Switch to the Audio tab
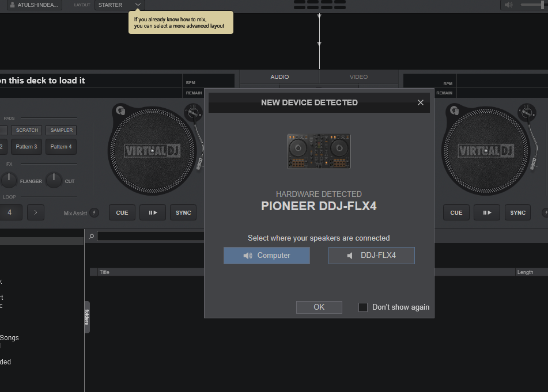548x392 pixels. (279, 77)
